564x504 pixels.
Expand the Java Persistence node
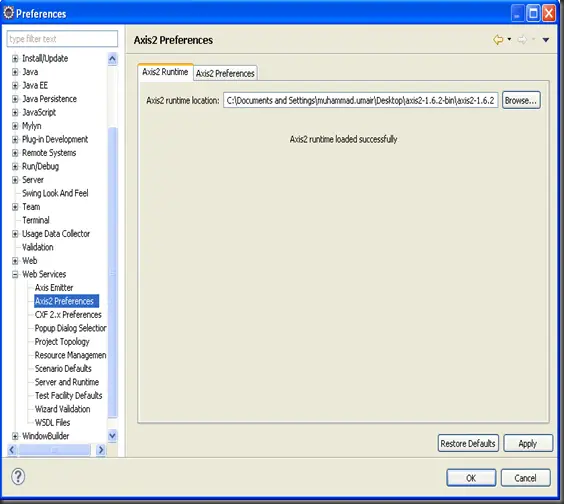15,99
